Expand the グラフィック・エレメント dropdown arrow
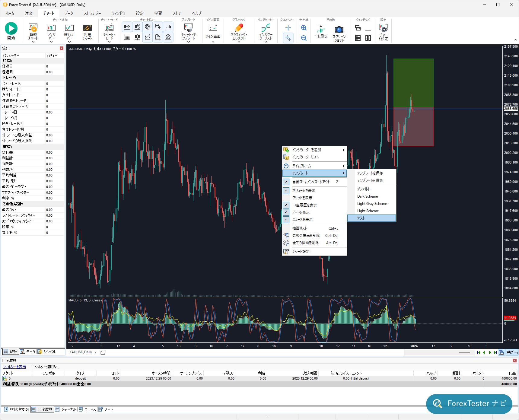 click(x=239, y=42)
